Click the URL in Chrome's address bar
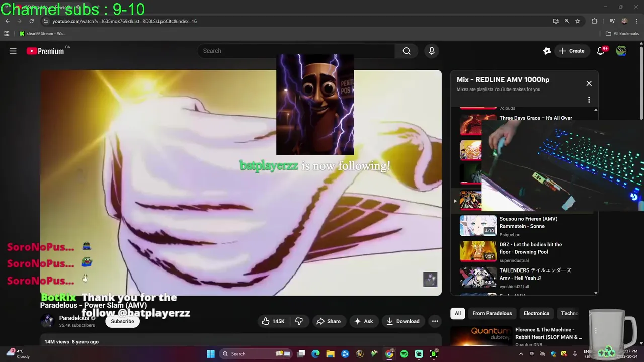Screen dimensions: 644x362 pyautogui.click(x=125, y=21)
